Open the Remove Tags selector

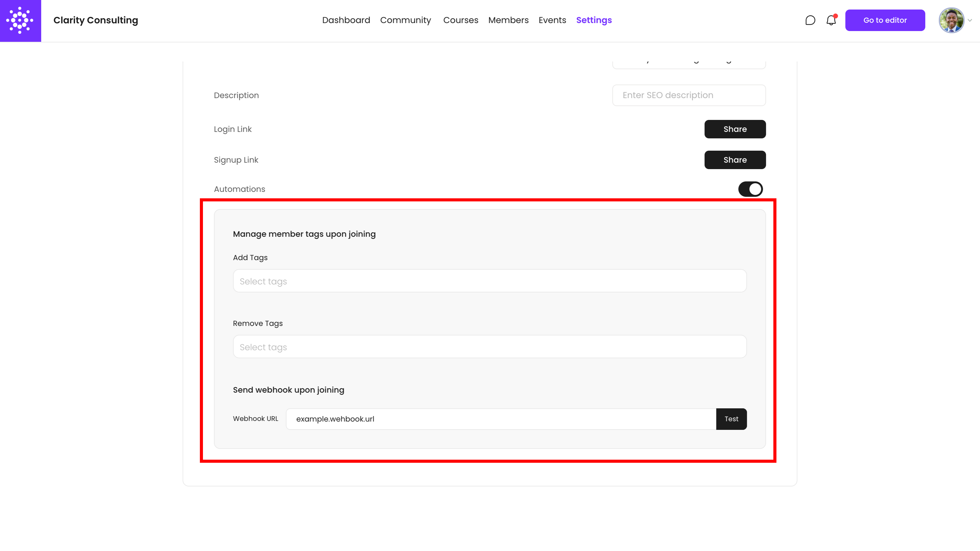(x=489, y=347)
